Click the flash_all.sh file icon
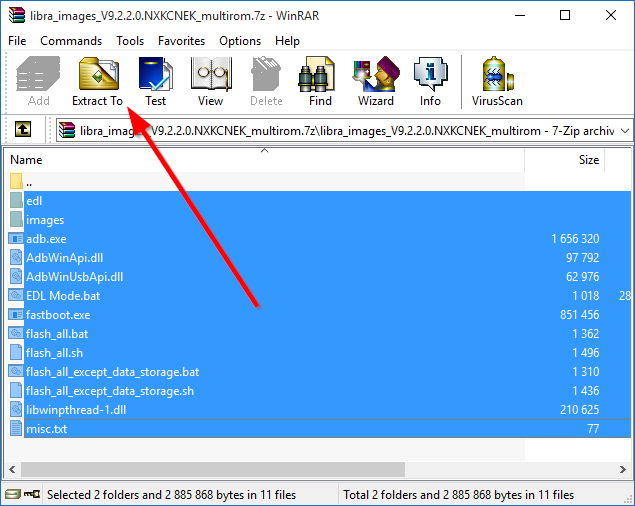Viewport: 635px width, 506px height. (16, 352)
